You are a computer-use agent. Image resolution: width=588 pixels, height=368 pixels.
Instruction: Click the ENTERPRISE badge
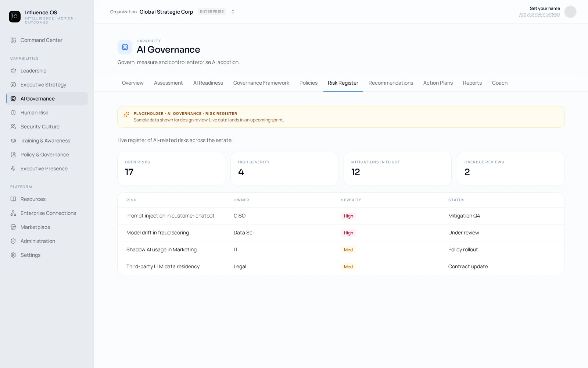tap(212, 12)
